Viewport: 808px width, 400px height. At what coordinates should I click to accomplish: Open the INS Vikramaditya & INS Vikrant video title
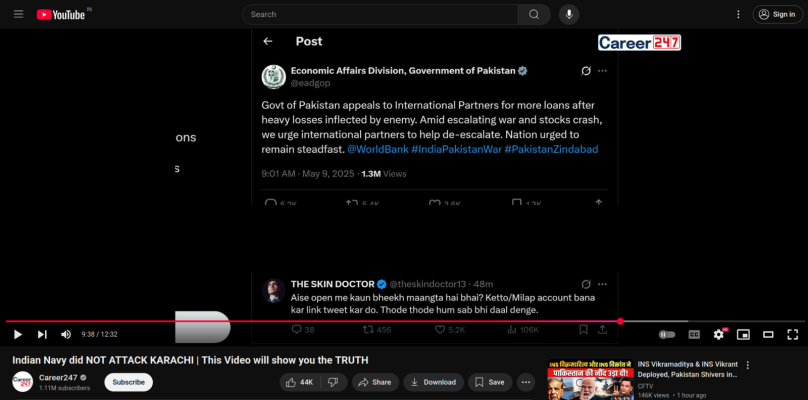[x=688, y=369]
